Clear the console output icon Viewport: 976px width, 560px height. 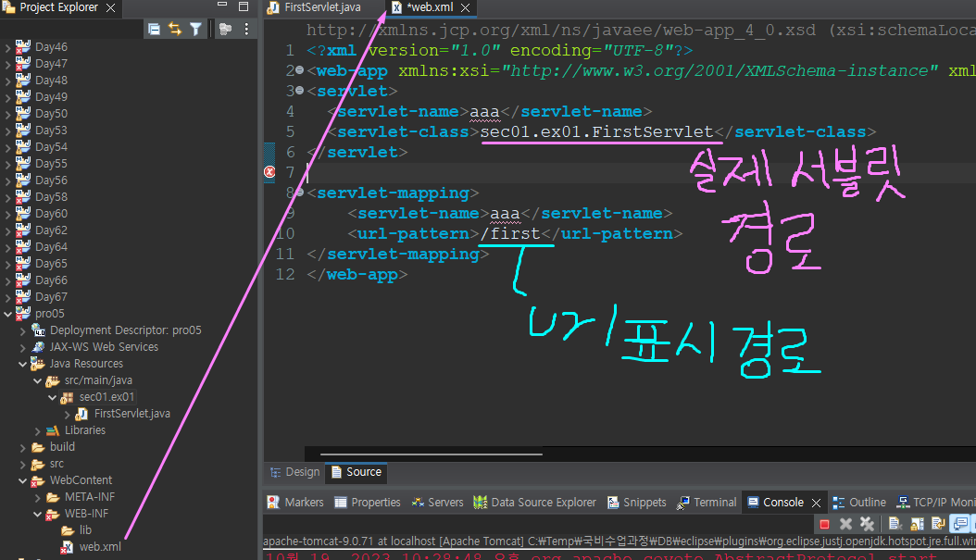point(895,524)
